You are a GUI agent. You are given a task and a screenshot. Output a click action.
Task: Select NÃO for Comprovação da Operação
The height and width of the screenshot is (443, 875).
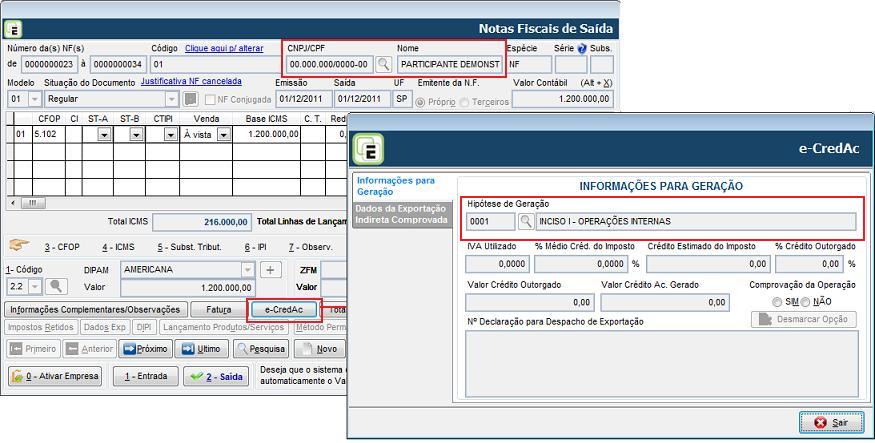(807, 302)
